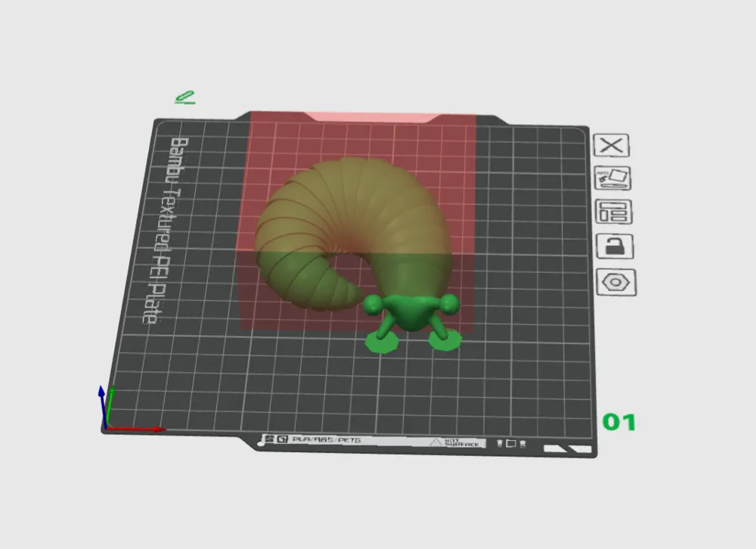
Task: Delete plate contents with the X icon
Action: tap(613, 144)
